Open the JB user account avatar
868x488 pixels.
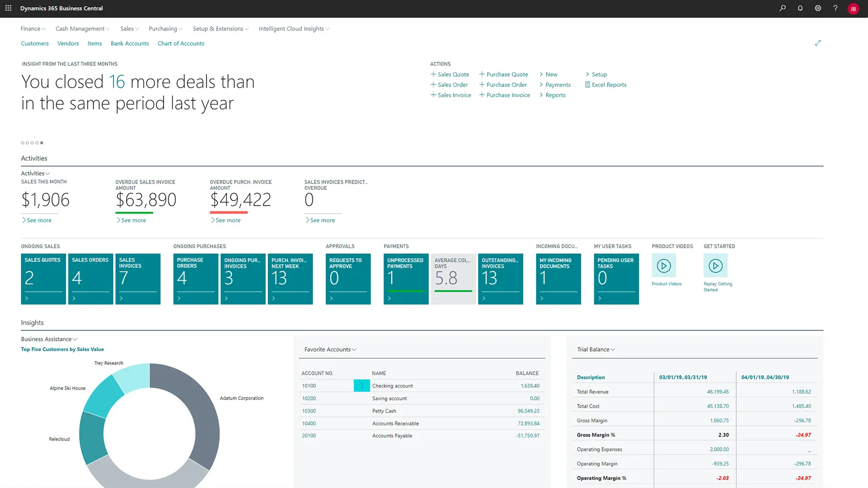[x=853, y=8]
